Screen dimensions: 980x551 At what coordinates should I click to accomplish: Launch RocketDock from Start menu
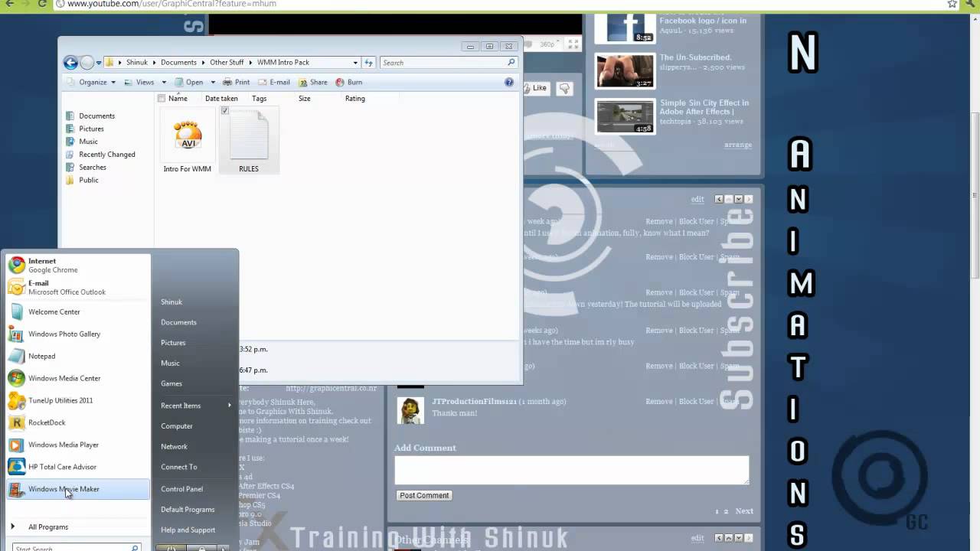point(77,422)
